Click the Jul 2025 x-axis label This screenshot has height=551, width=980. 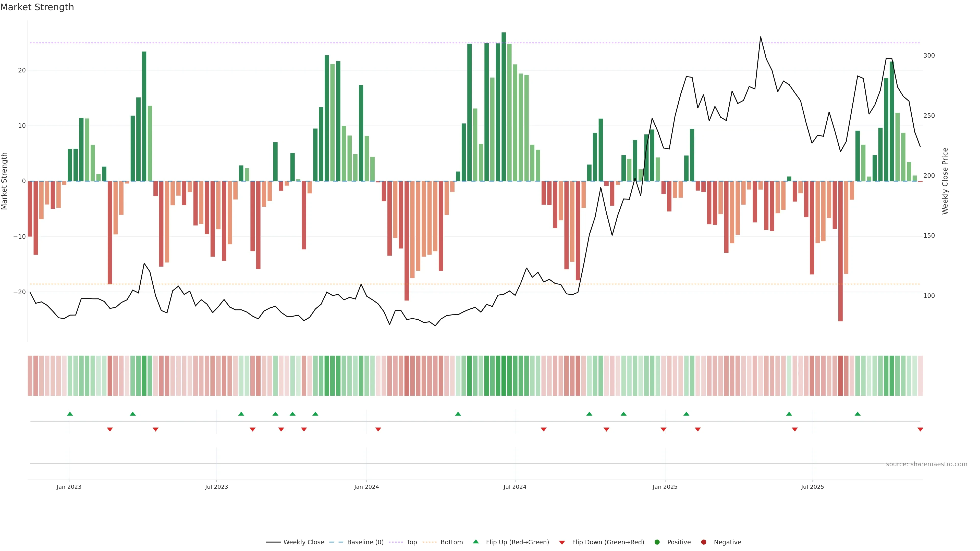[812, 487]
